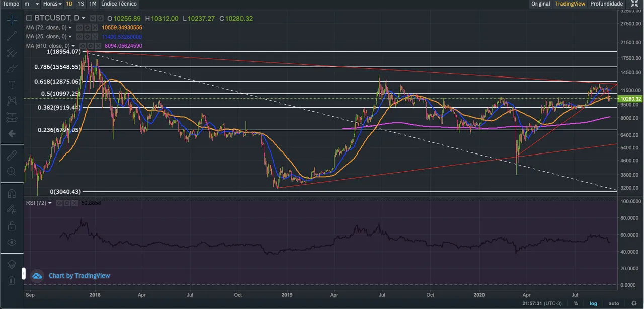
Task: Open the Chart by TradingView link
Action: [x=79, y=276]
